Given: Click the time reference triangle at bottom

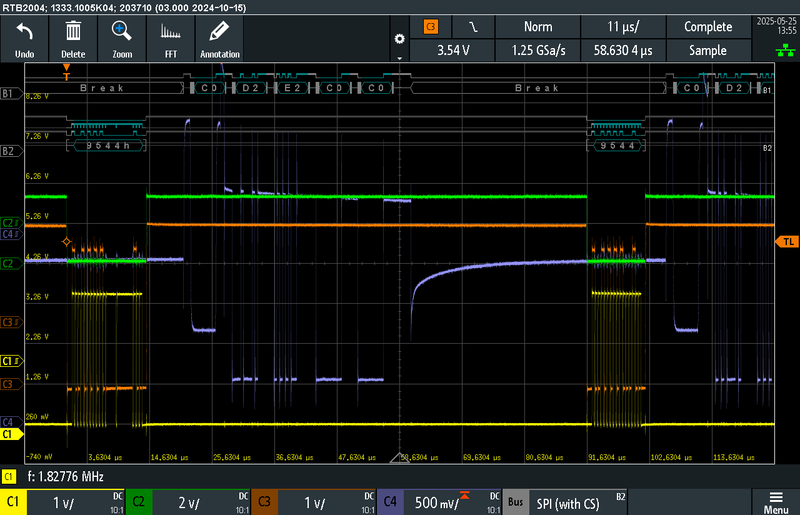Looking at the screenshot, I should (399, 457).
